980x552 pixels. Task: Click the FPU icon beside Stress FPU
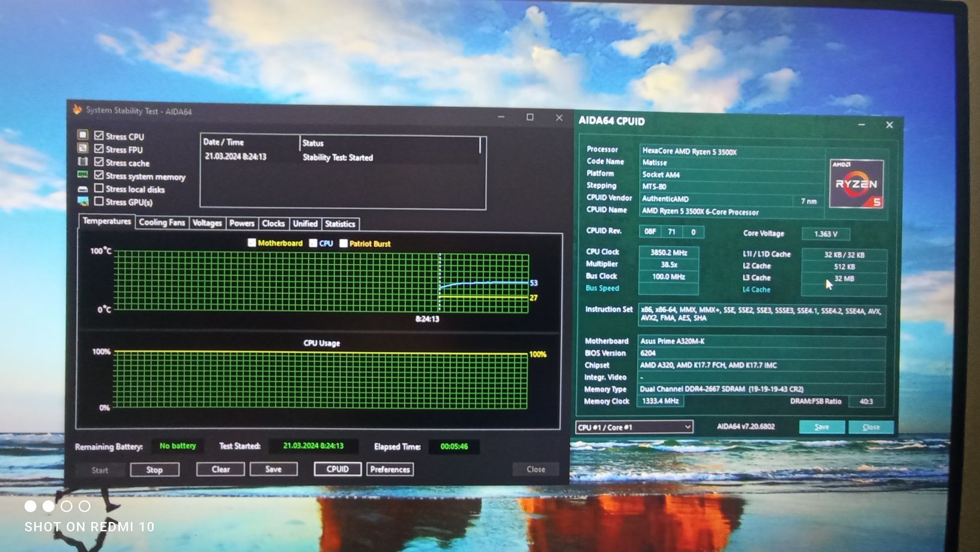pos(83,148)
